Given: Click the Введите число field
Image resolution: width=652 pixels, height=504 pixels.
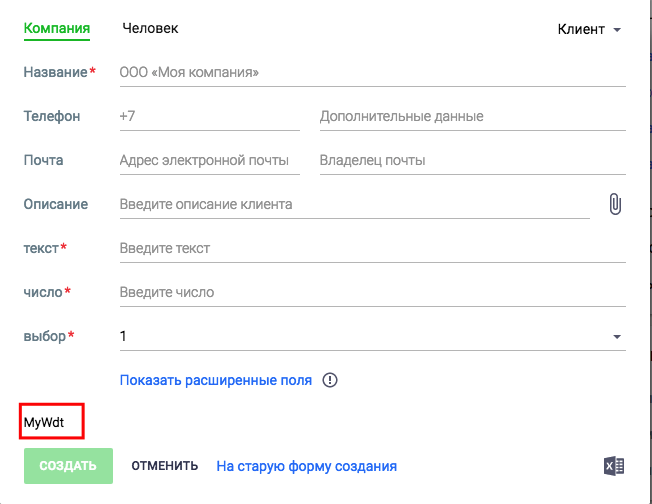Looking at the screenshot, I should 371,293.
